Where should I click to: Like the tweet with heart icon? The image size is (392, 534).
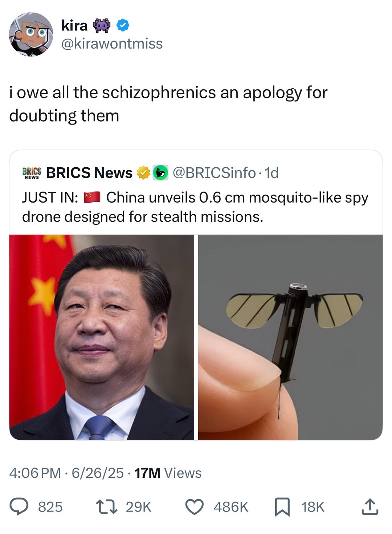pos(195,507)
